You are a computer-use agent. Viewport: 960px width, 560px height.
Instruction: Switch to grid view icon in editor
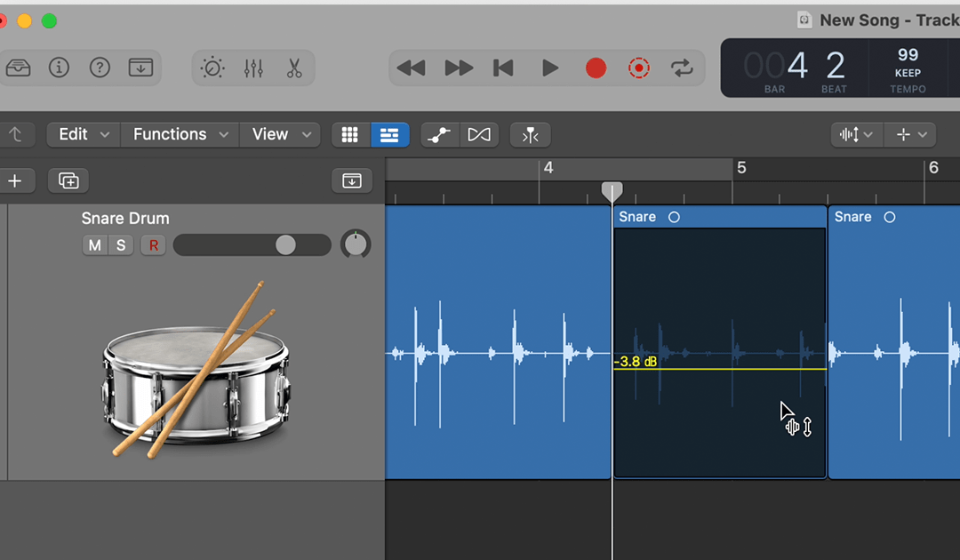350,134
